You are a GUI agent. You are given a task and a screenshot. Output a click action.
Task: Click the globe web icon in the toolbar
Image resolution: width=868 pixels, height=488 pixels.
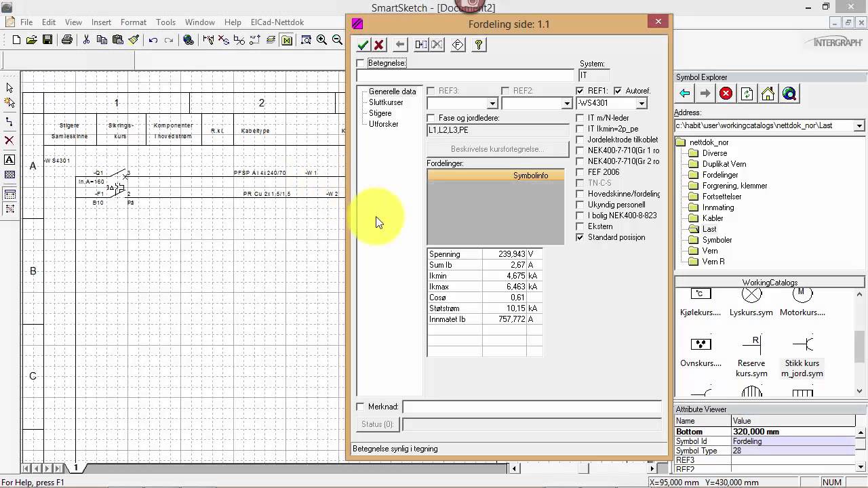coord(189,40)
